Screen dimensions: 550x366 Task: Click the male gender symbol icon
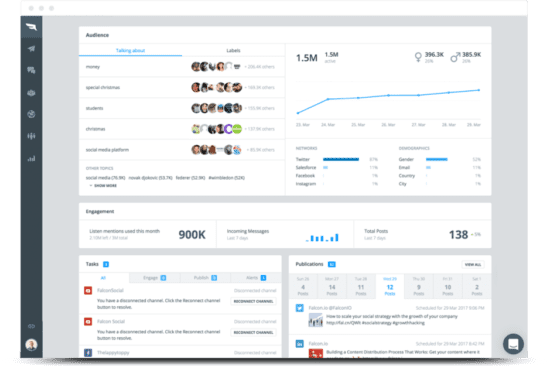(x=455, y=57)
